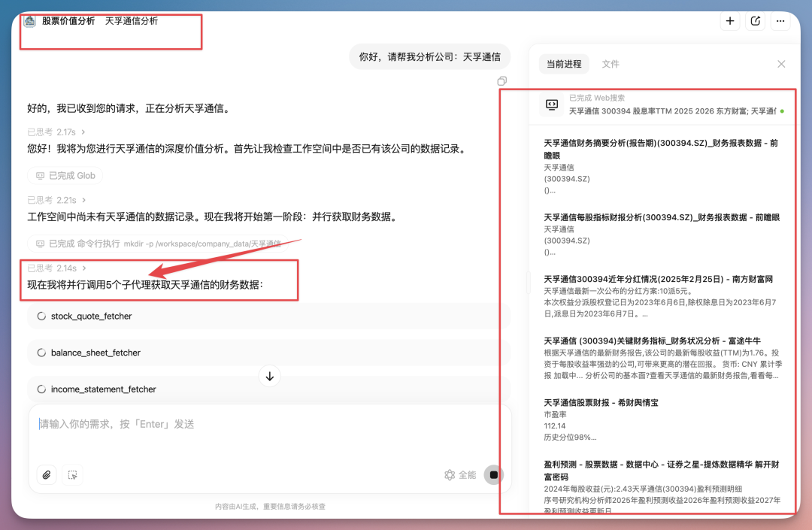This screenshot has width=812, height=530.
Task: Click the stock_quote_fetcher loading spinner
Action: coord(43,316)
